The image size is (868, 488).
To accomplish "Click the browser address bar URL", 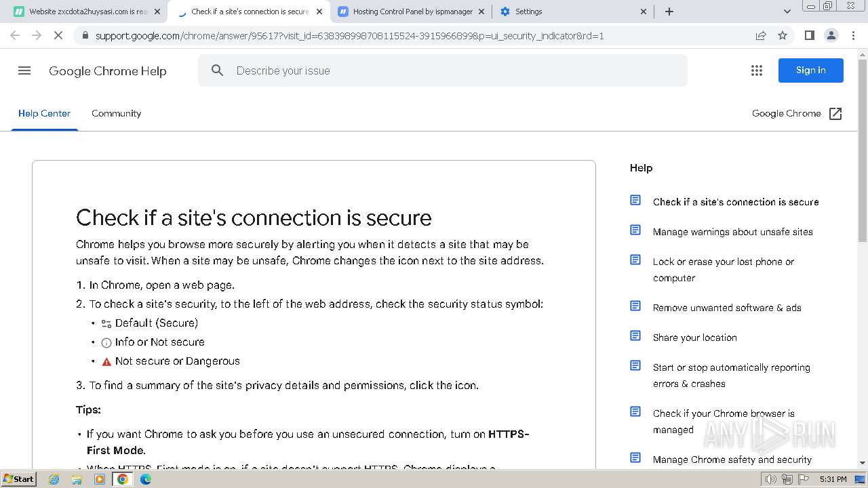I will (x=349, y=36).
